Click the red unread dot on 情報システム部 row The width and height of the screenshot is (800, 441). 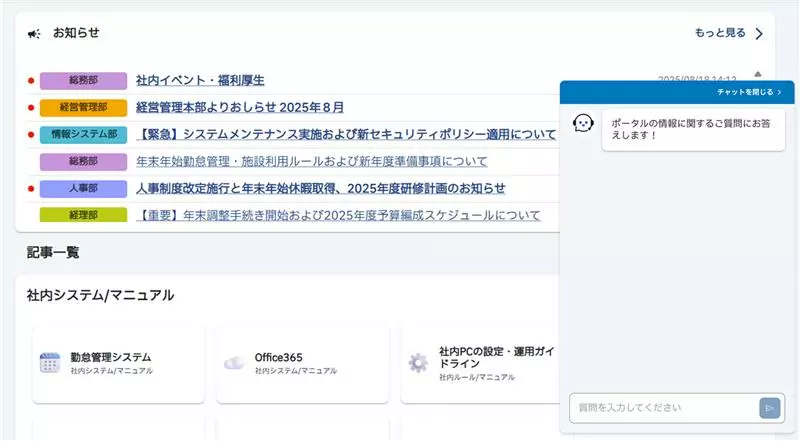click(x=31, y=135)
